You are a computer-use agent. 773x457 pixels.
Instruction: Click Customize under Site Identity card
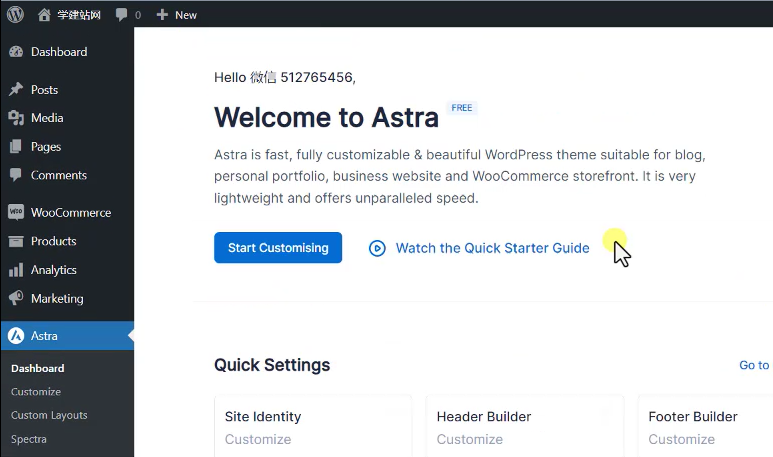point(258,439)
